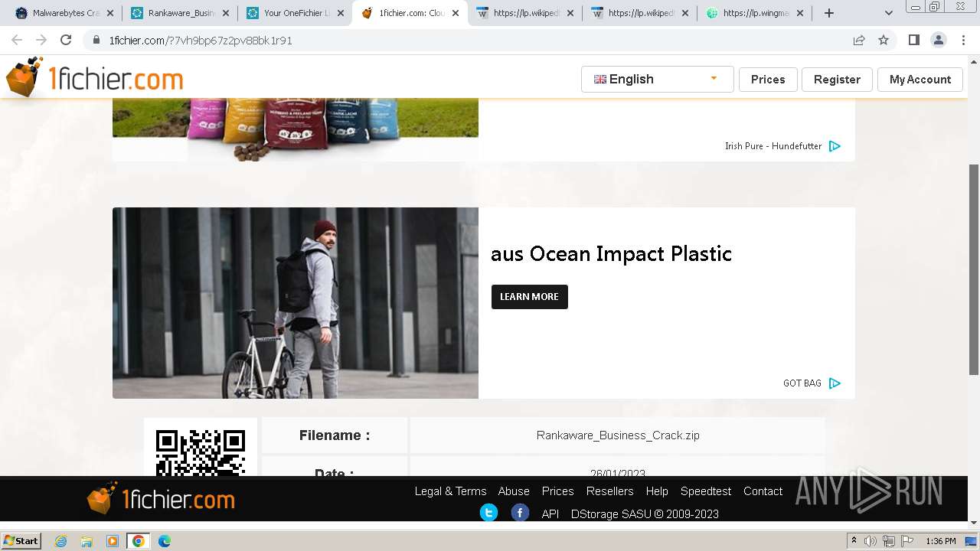Click the page vertical scrollbar thumb
The width and height of the screenshot is (980, 551).
974,269
